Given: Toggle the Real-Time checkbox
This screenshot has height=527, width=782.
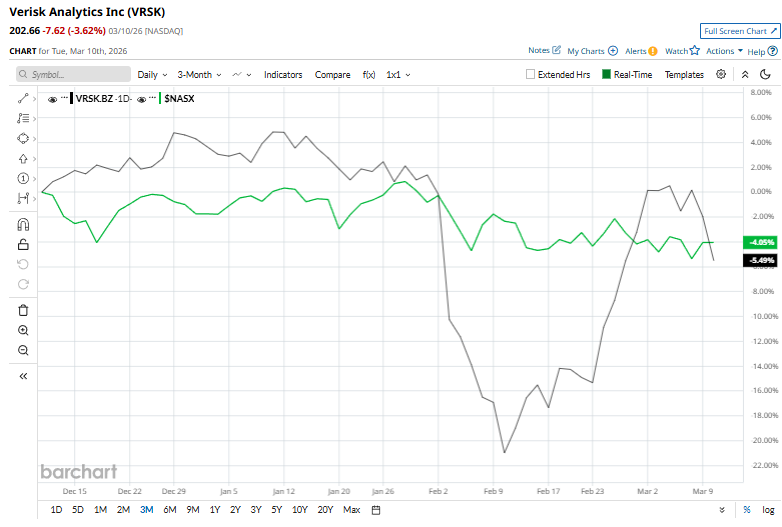Looking at the screenshot, I should (x=606, y=74).
